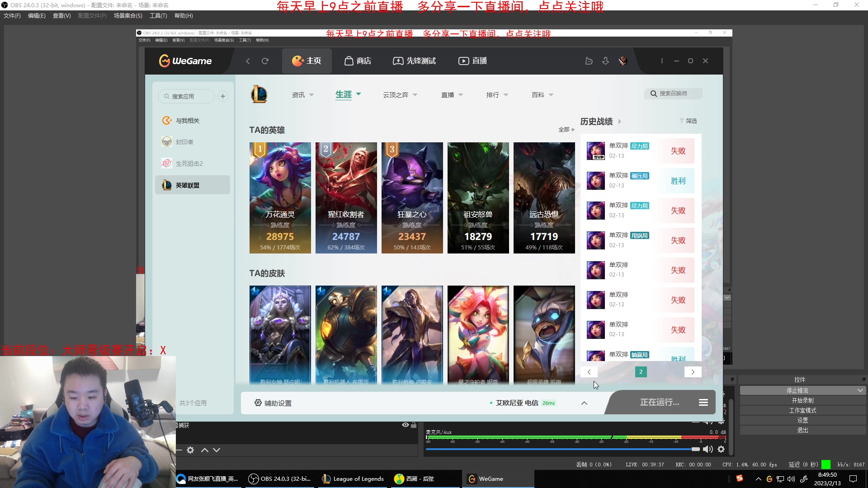Stop streaming with 停止推流 button
Screen dimensions: 868x488
pos(797,390)
